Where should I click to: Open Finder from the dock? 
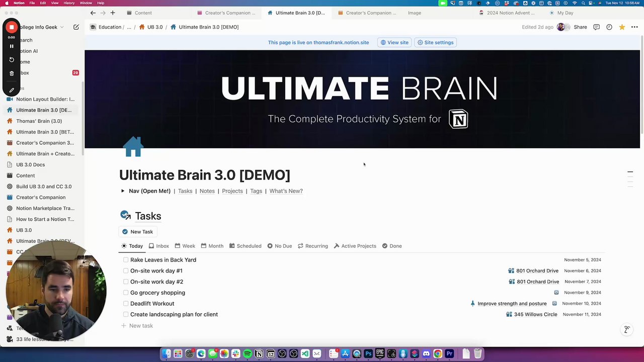coord(166,354)
